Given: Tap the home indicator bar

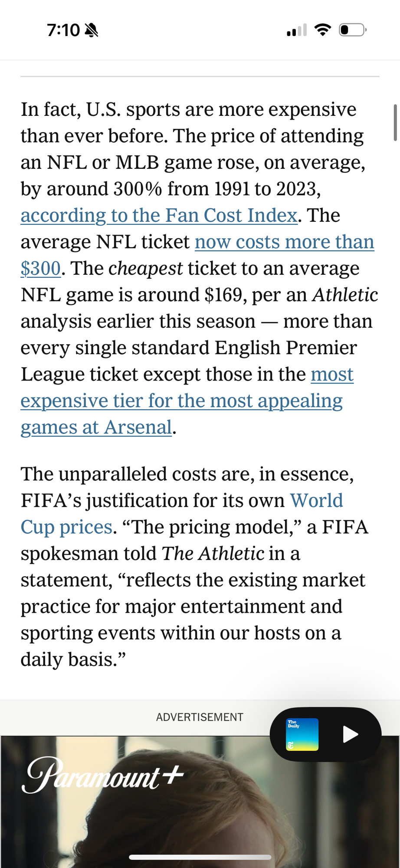Looking at the screenshot, I should (x=200, y=857).
